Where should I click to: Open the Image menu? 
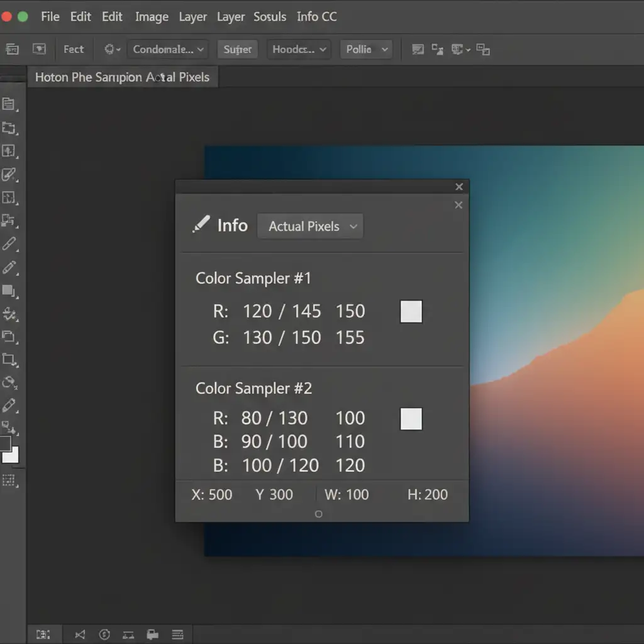(x=152, y=17)
